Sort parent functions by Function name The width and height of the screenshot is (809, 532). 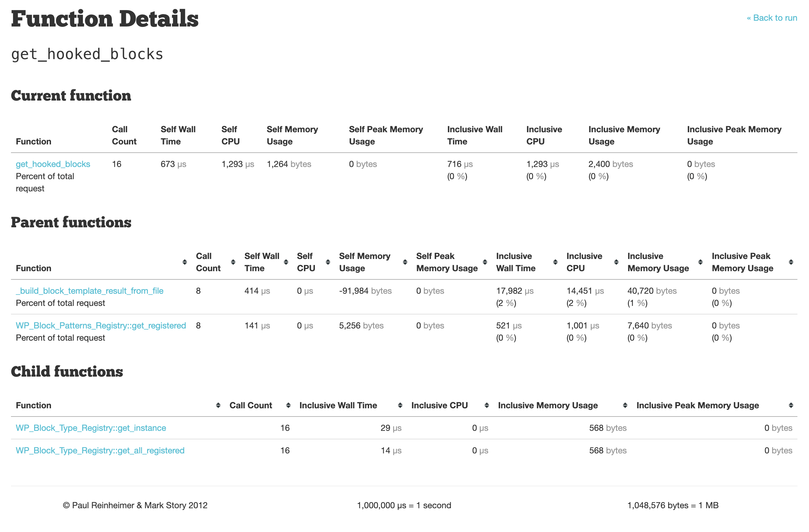click(x=33, y=268)
